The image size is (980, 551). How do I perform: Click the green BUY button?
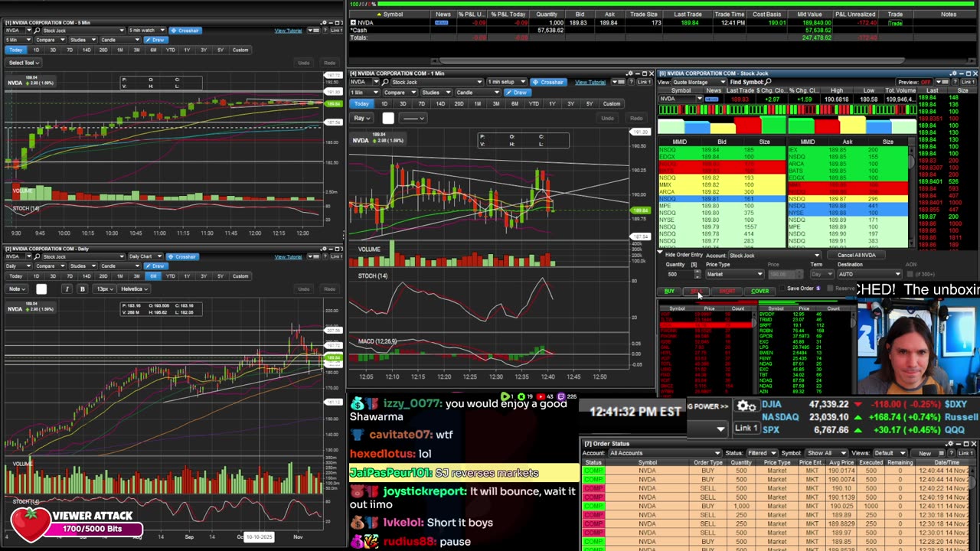[669, 291]
